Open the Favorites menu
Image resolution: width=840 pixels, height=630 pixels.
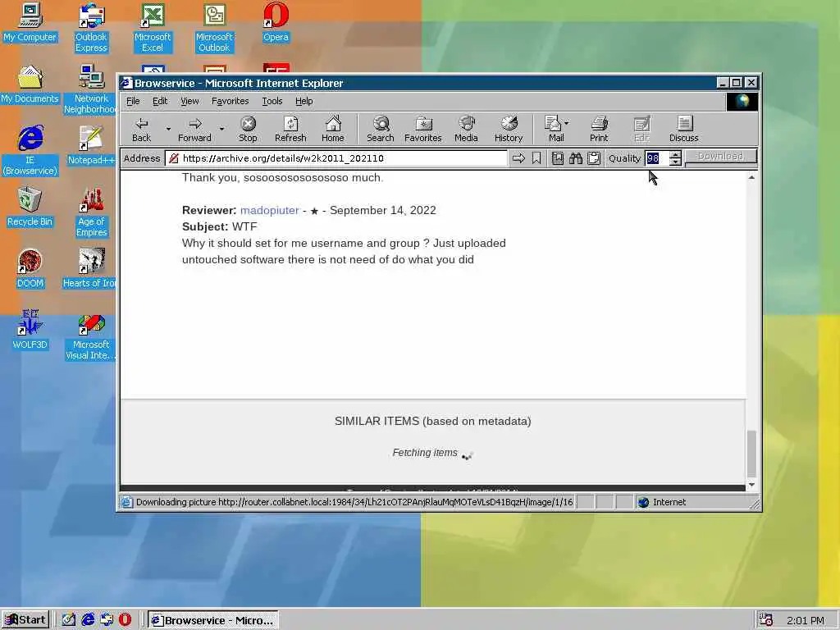[230, 101]
